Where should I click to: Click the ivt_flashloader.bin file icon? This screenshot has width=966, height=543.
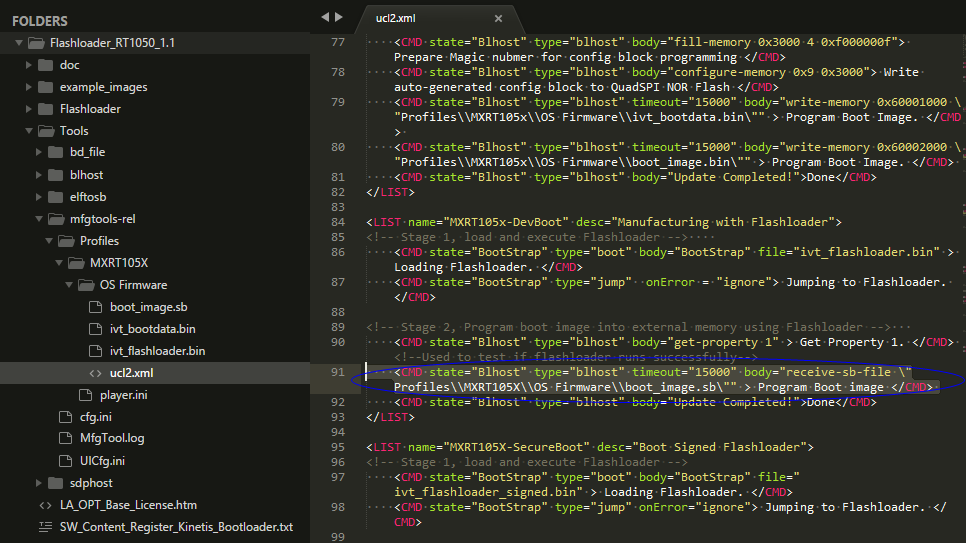[95, 351]
